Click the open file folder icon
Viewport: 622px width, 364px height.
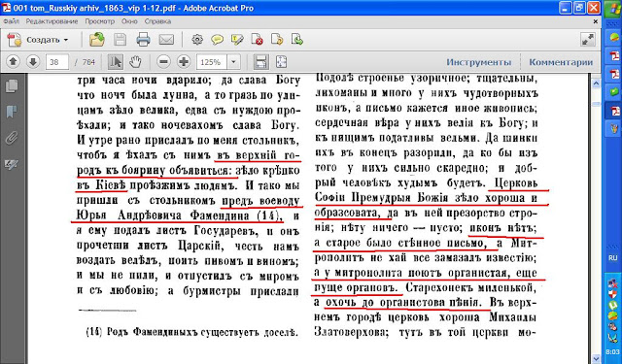pyautogui.click(x=97, y=40)
